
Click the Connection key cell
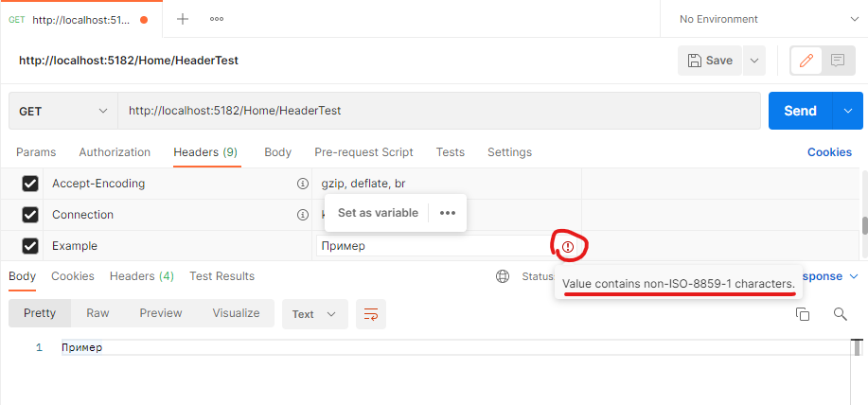point(178,215)
